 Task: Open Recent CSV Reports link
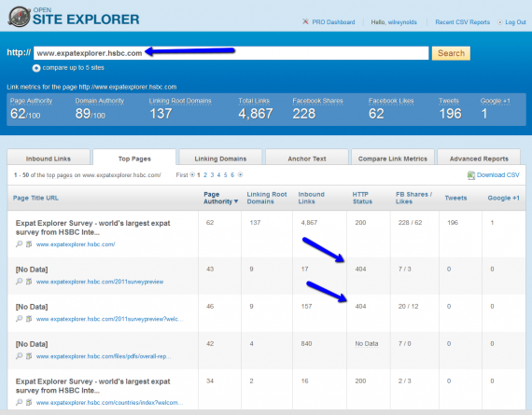(x=462, y=22)
